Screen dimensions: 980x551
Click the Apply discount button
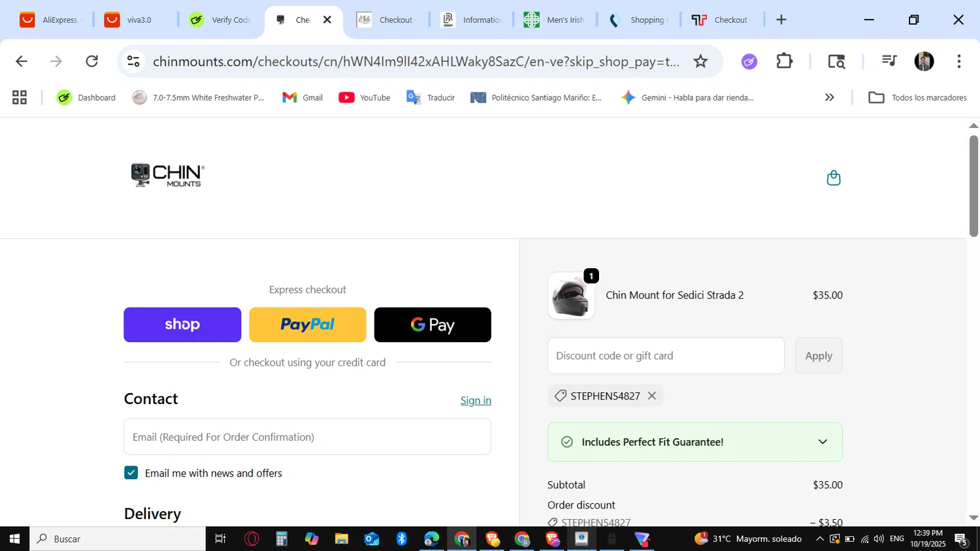[x=819, y=356]
